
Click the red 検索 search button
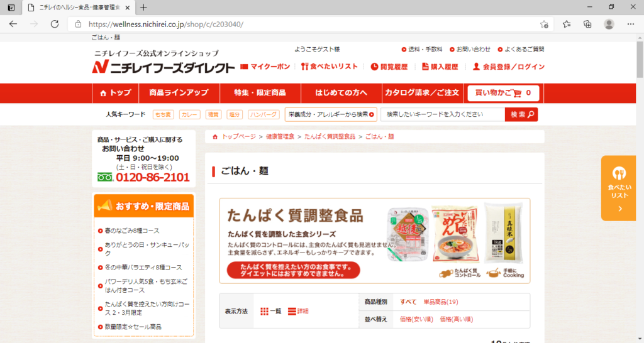(521, 114)
